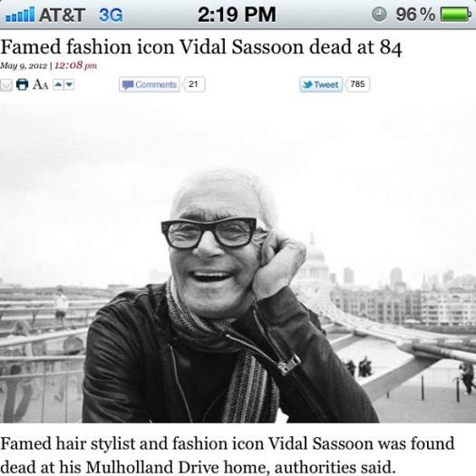The image size is (476, 476).
Task: Tap the alarm clock status icon
Action: tap(379, 15)
